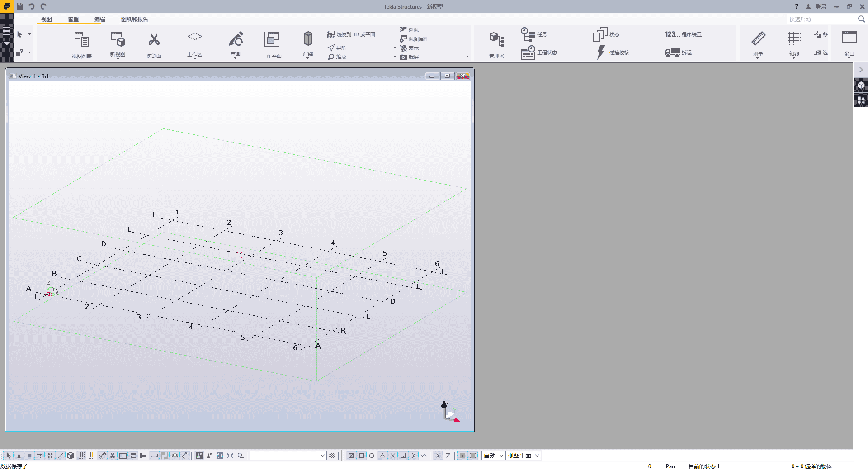The height and width of the screenshot is (471, 868).
Task: Expand the dropdown below 工作区
Action: pos(195,59)
